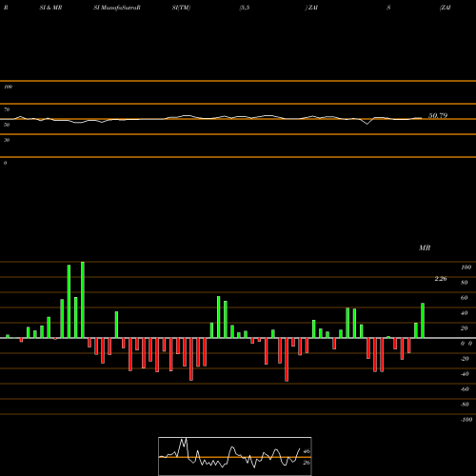Click the 30 level label on RSI axis
The height and width of the screenshot is (476, 476).
pyautogui.click(x=7, y=140)
